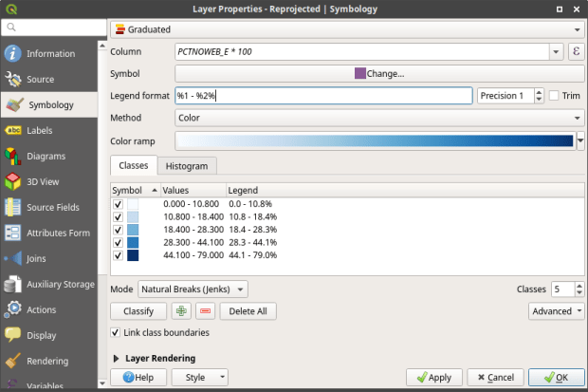Open the Variables section icon

click(12, 384)
